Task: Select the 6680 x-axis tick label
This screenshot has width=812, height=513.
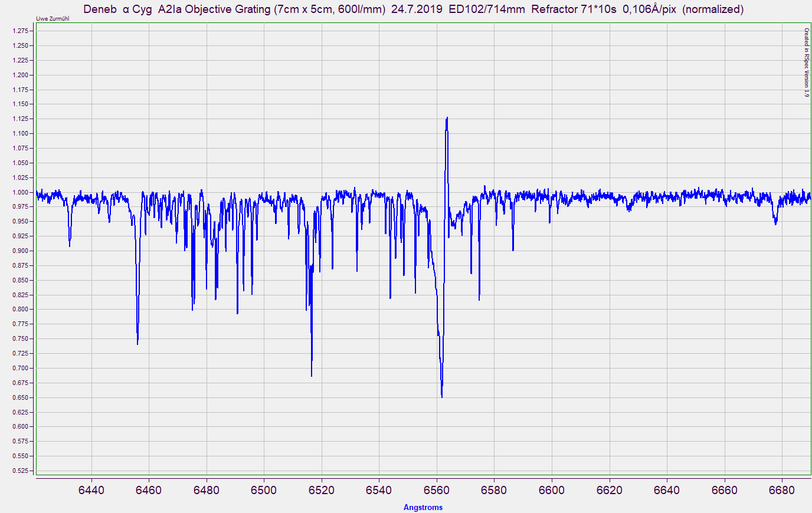Action: pos(781,491)
